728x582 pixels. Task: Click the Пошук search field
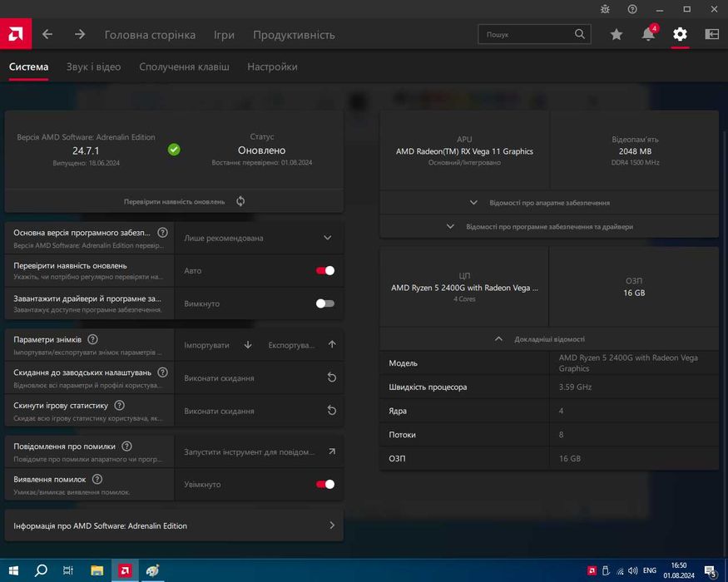[534, 34]
